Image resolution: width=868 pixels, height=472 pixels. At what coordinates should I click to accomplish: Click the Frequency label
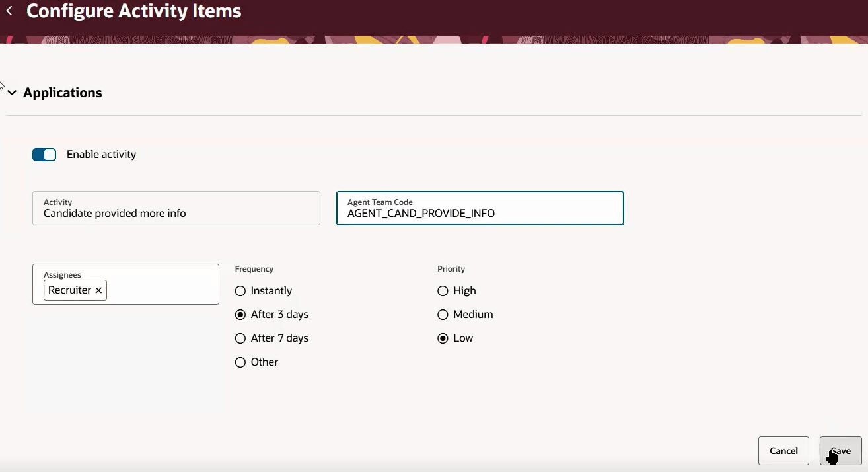(254, 269)
